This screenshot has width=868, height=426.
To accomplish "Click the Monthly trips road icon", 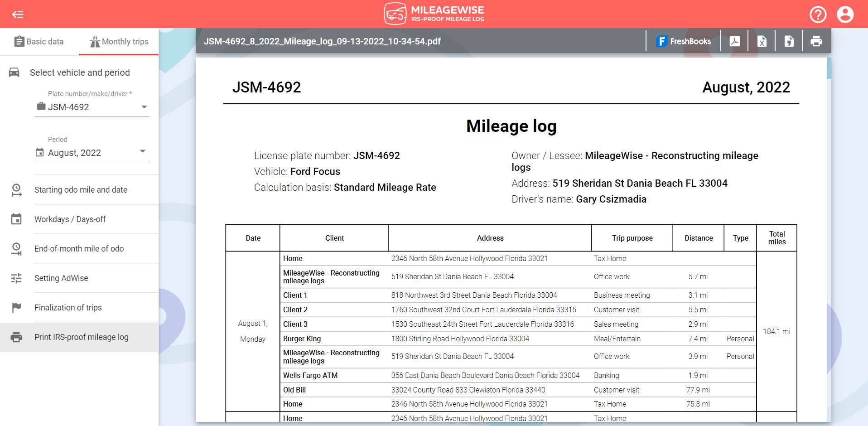I will [95, 42].
